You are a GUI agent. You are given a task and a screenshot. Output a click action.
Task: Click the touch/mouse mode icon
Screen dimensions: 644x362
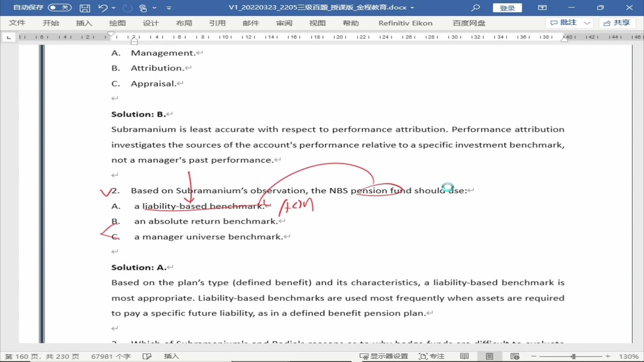click(x=143, y=8)
